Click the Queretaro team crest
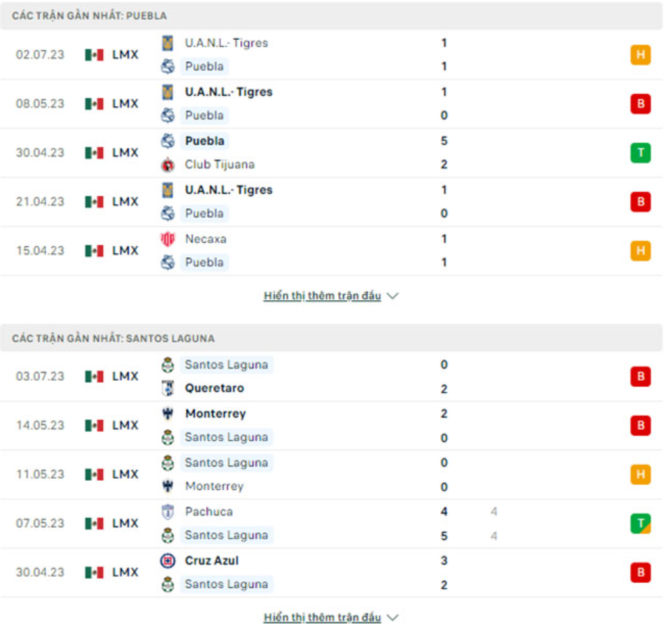 point(167,388)
